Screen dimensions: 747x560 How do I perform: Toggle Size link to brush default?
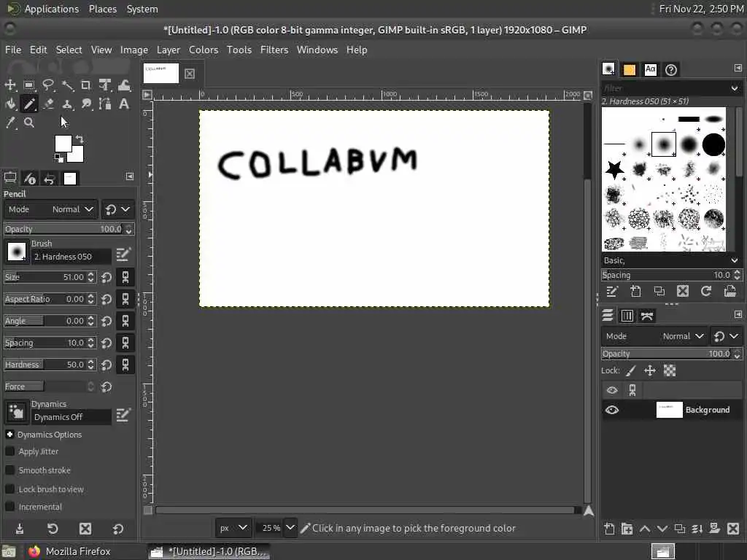click(x=125, y=277)
